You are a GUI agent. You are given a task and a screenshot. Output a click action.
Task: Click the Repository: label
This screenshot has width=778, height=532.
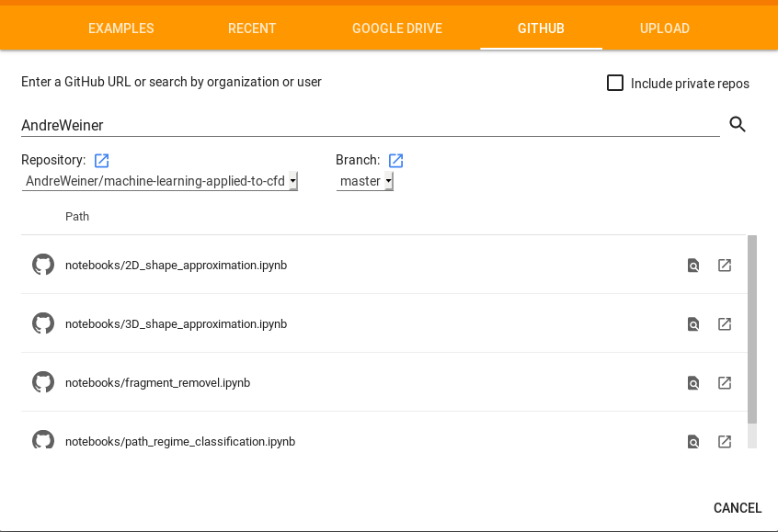tap(53, 160)
